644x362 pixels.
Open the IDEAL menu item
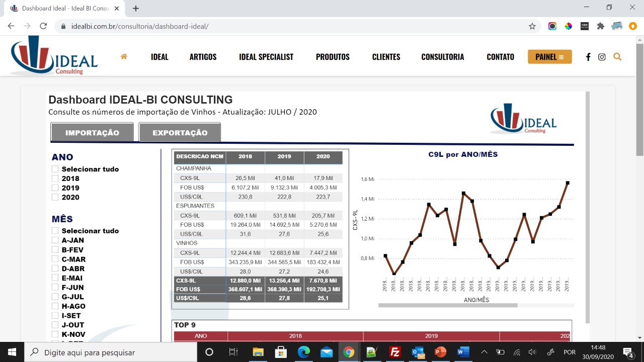point(159,57)
